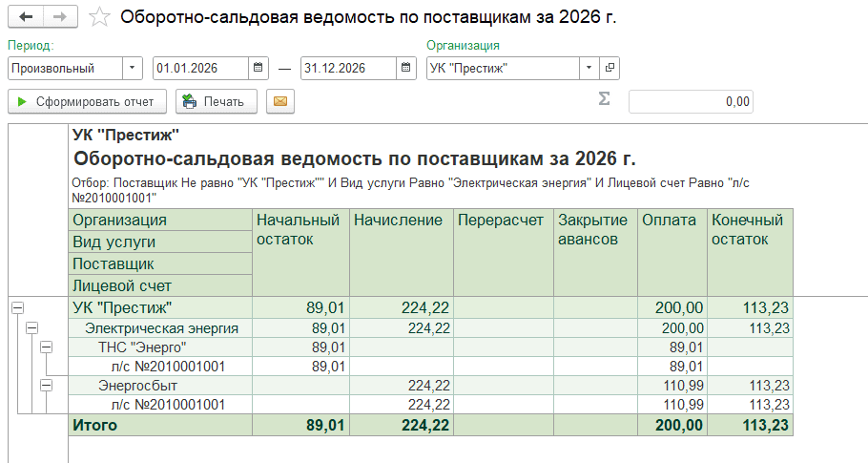Click the start date input field
The width and height of the screenshot is (868, 463).
[199, 68]
